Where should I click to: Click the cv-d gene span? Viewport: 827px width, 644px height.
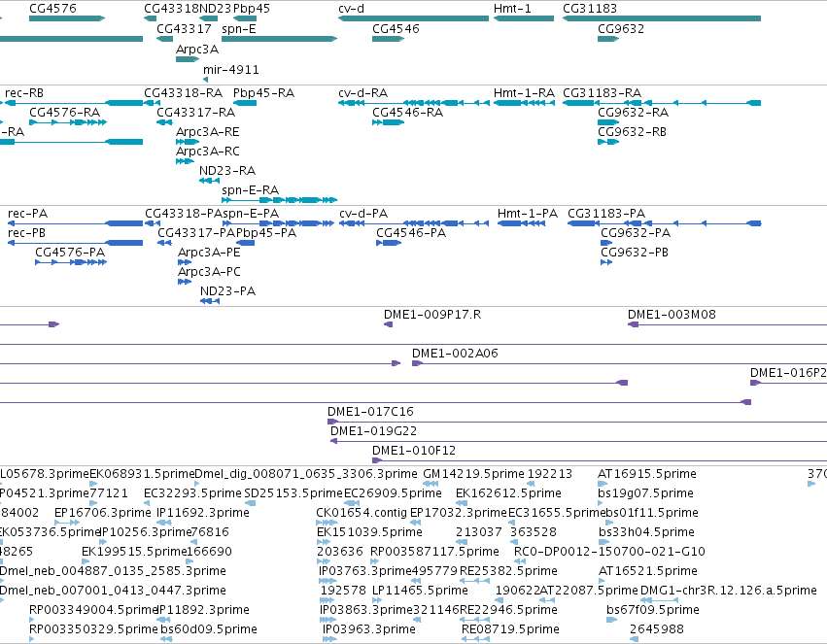pyautogui.click(x=414, y=18)
